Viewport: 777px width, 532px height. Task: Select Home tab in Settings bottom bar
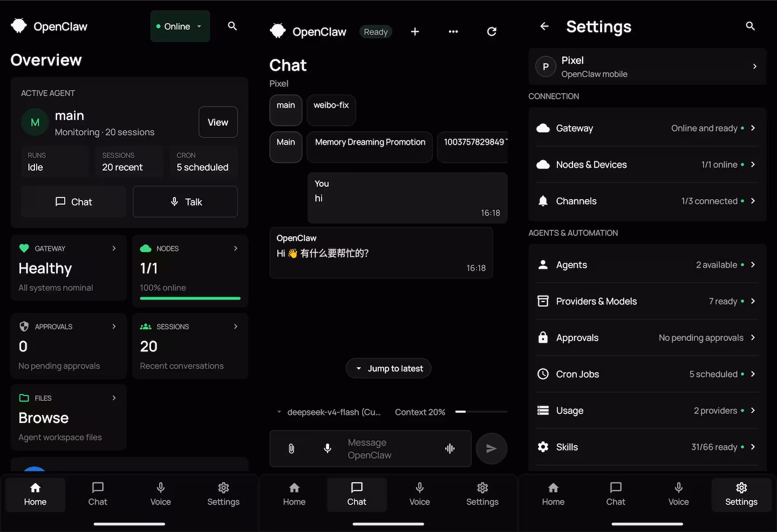pos(553,494)
